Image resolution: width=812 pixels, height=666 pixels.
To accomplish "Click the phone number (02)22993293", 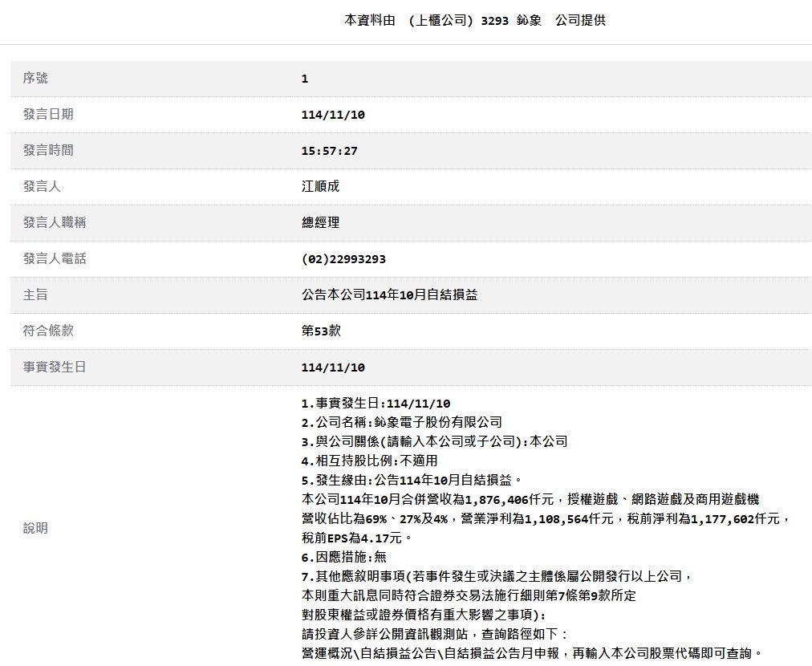I will (x=343, y=259).
